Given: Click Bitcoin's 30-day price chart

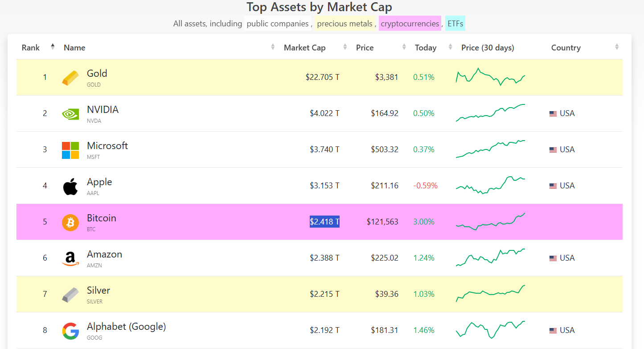Looking at the screenshot, I should click(x=490, y=221).
